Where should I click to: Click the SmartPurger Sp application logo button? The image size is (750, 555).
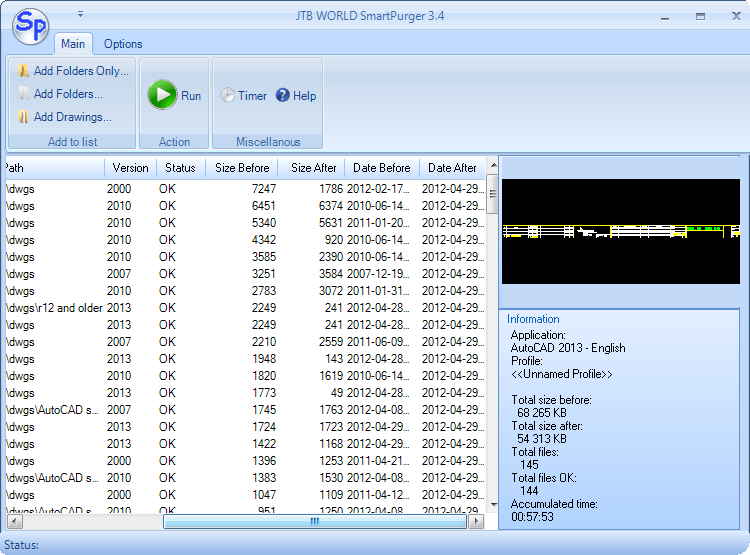pyautogui.click(x=31, y=26)
